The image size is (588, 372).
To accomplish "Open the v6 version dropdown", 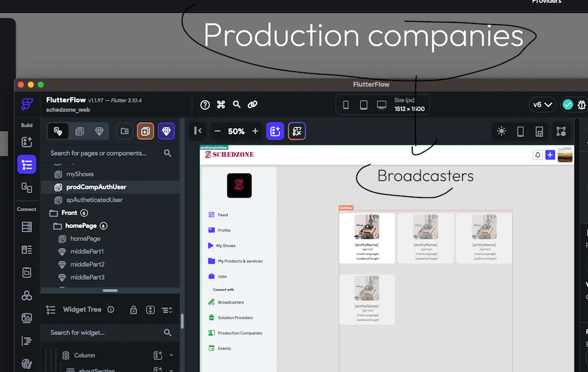I will [x=542, y=104].
